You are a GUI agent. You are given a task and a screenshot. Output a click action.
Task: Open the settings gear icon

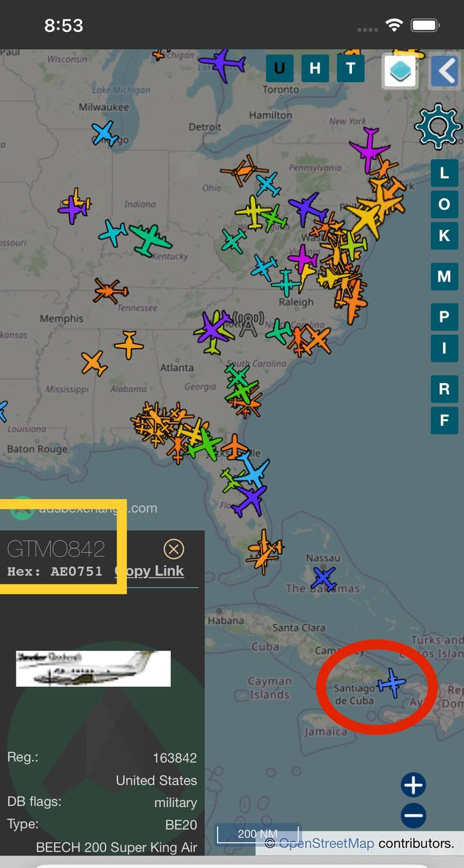coord(438,126)
